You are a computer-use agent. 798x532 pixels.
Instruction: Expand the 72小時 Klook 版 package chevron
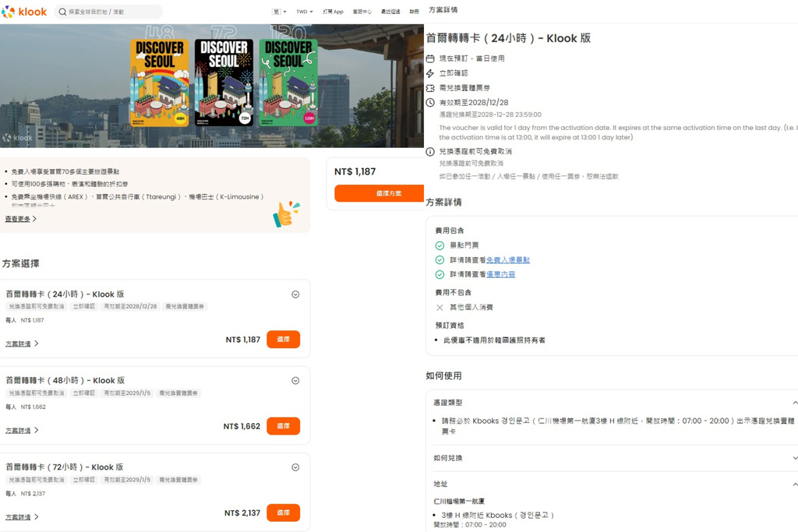[295, 467]
